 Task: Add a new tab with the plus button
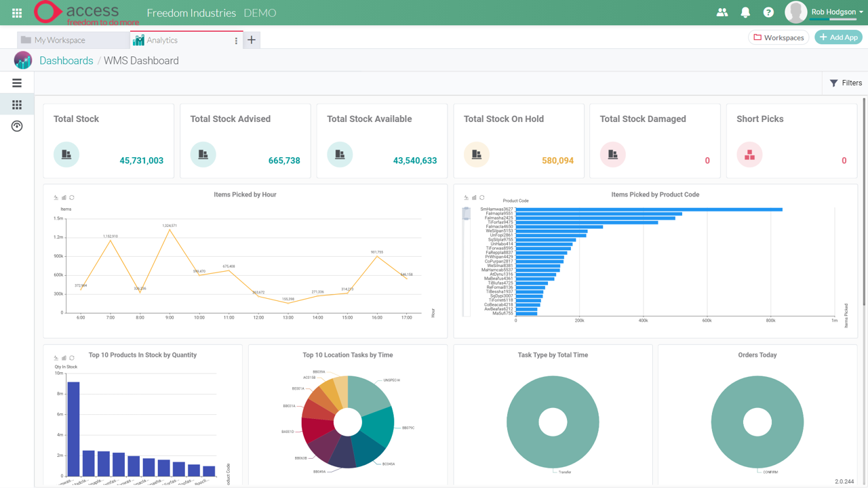[x=252, y=40]
